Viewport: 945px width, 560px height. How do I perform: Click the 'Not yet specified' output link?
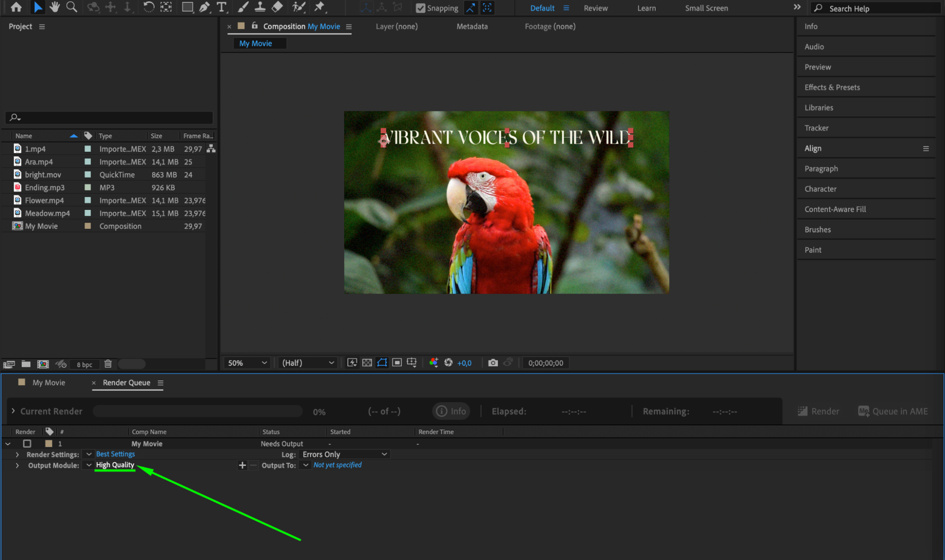coord(337,465)
